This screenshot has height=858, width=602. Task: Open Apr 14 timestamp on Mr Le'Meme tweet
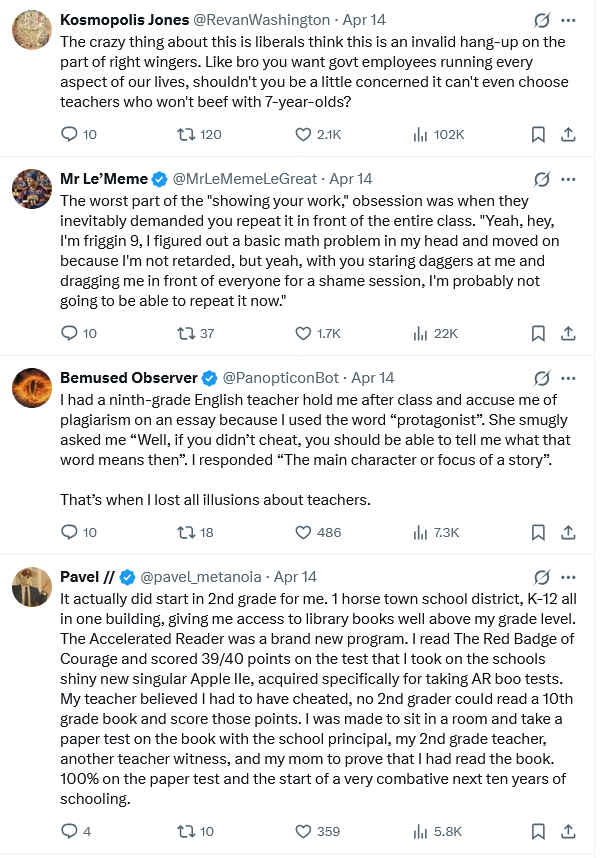[x=350, y=179]
